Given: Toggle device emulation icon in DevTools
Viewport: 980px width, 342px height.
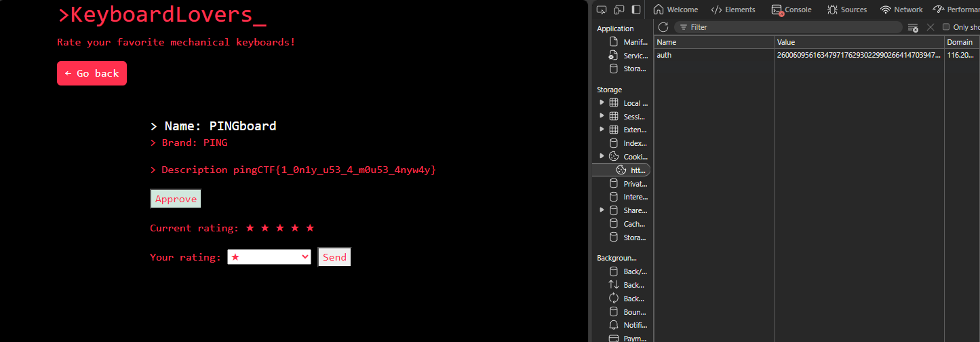Looking at the screenshot, I should point(619,9).
